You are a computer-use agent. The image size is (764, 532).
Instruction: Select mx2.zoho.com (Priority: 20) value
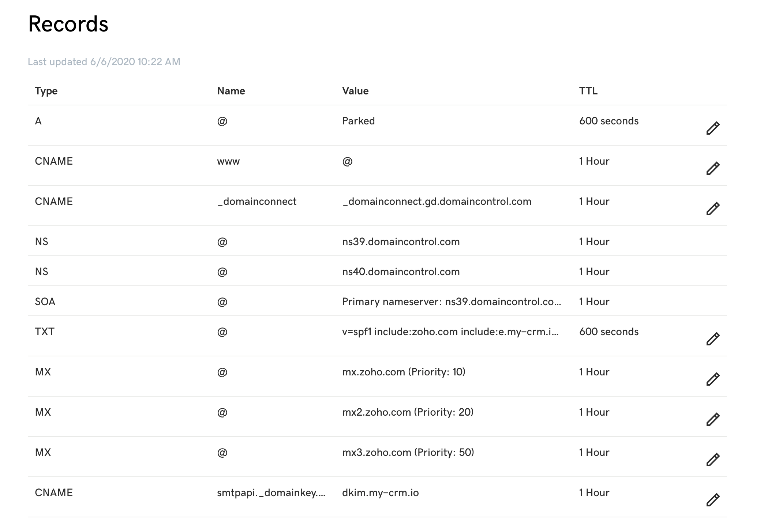tap(408, 412)
